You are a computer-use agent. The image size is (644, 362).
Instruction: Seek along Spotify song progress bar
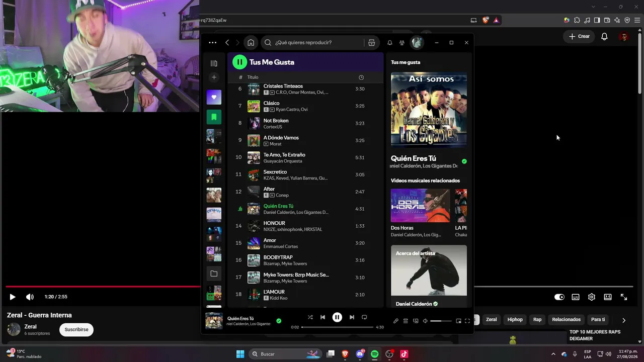point(338,327)
